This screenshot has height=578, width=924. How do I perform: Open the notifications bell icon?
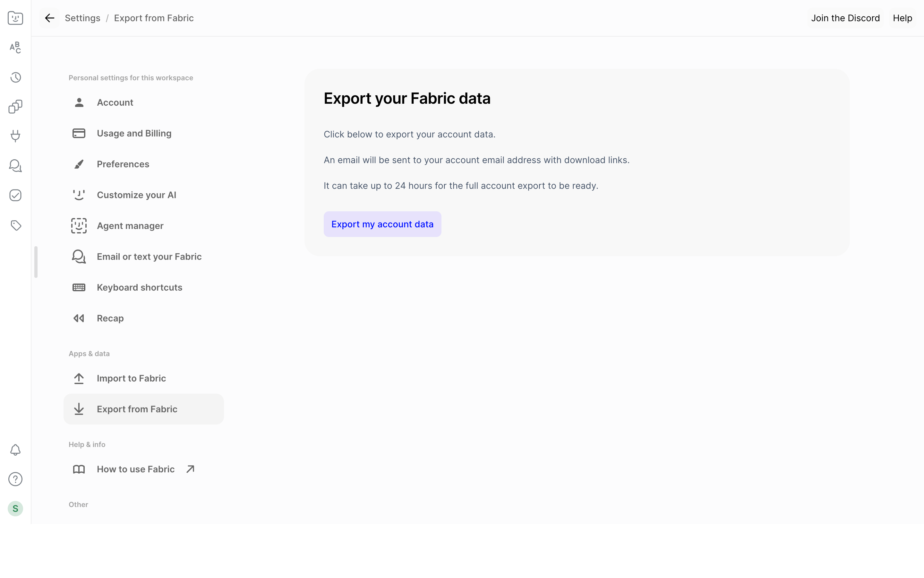click(15, 450)
